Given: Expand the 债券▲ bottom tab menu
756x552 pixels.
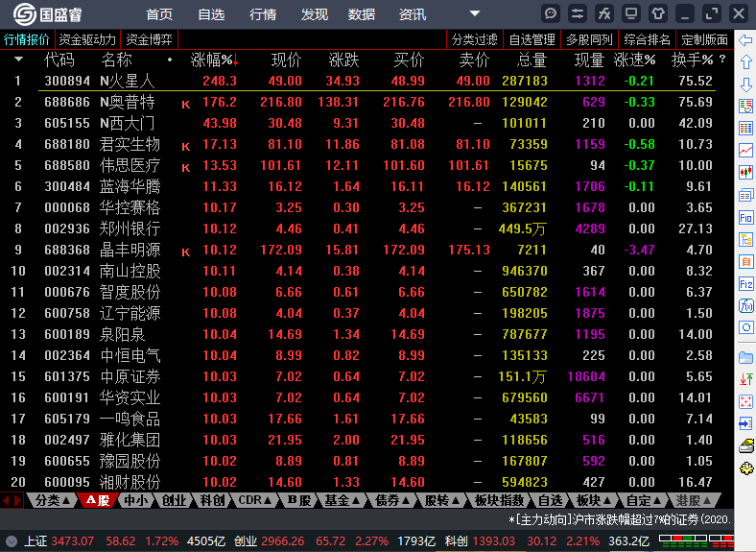Looking at the screenshot, I should [392, 500].
